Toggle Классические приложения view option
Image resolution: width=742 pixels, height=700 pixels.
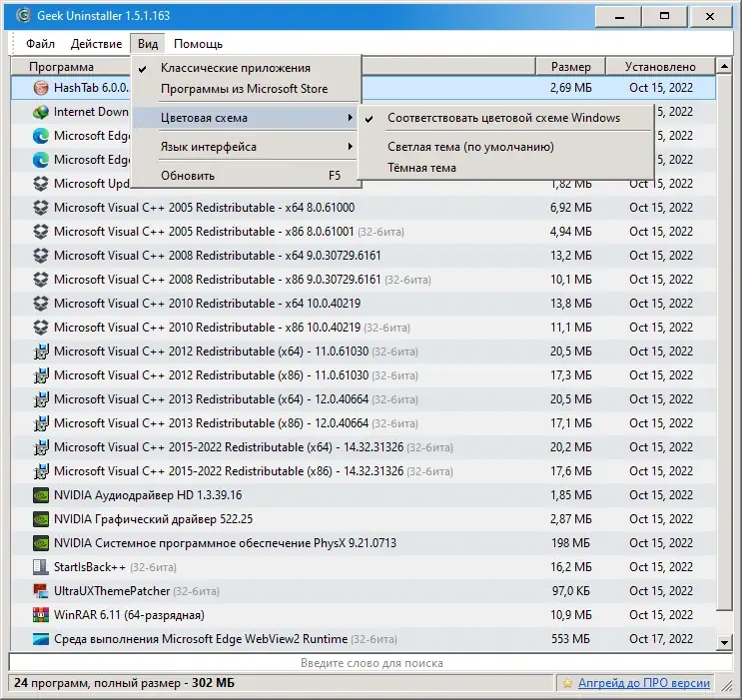click(x=246, y=68)
